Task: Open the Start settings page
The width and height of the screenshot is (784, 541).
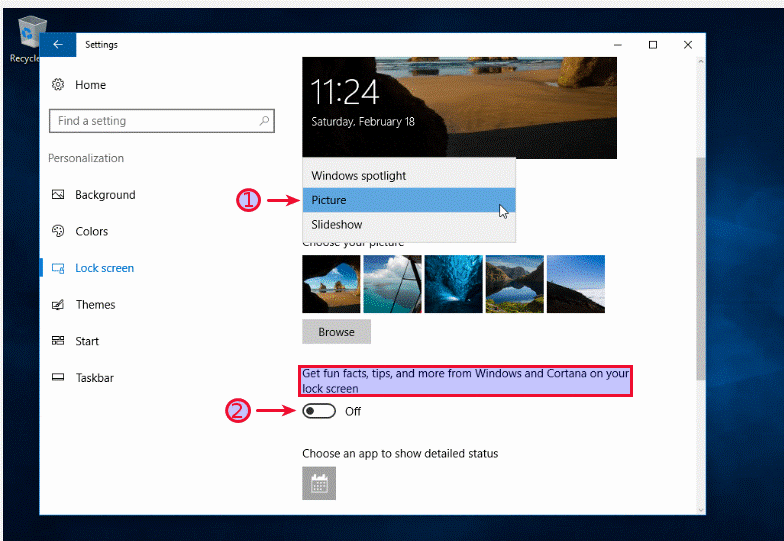Action: coord(87,341)
